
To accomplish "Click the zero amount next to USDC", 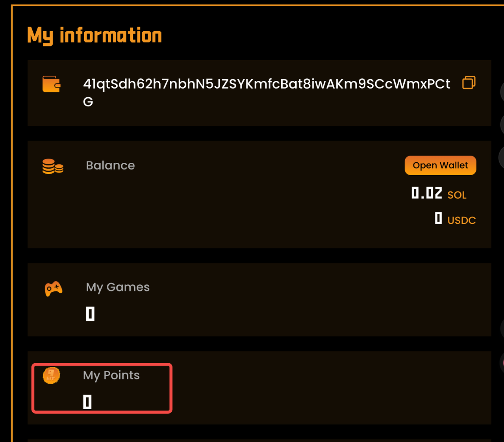I will coord(438,218).
